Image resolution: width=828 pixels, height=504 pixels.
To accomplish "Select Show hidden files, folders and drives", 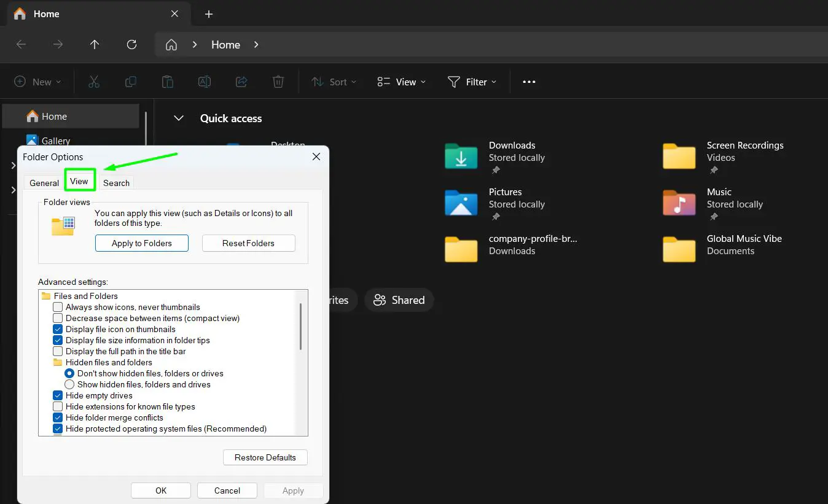I will point(69,384).
